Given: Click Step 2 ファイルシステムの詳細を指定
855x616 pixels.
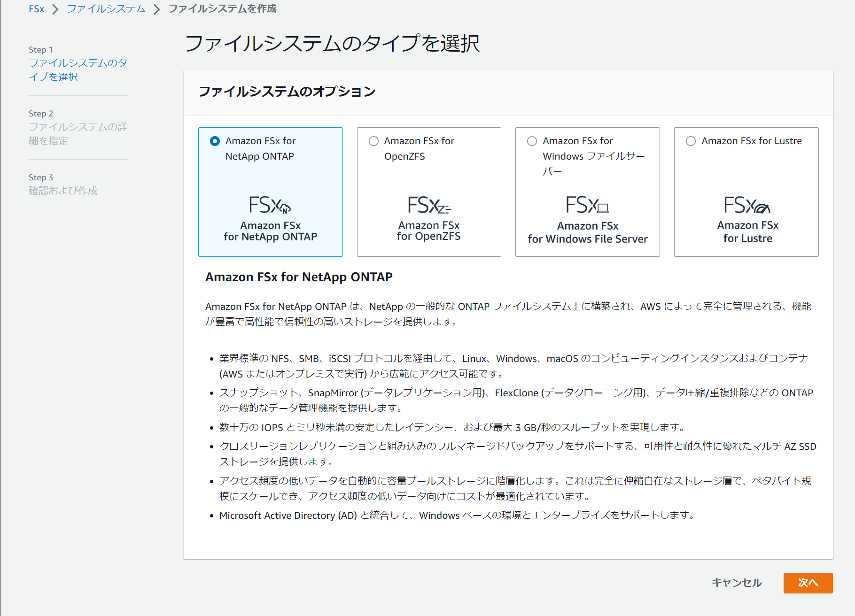Looking at the screenshot, I should click(x=78, y=133).
